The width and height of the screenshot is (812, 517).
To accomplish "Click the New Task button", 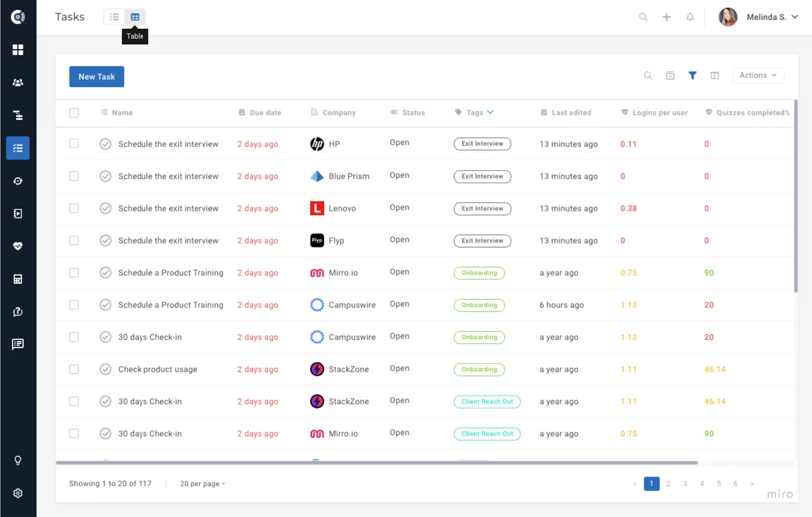I will point(97,77).
